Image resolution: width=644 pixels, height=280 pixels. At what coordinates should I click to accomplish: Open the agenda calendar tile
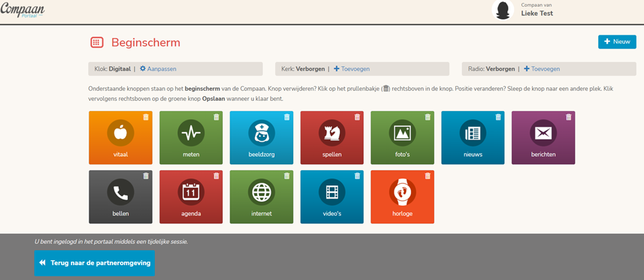click(191, 197)
